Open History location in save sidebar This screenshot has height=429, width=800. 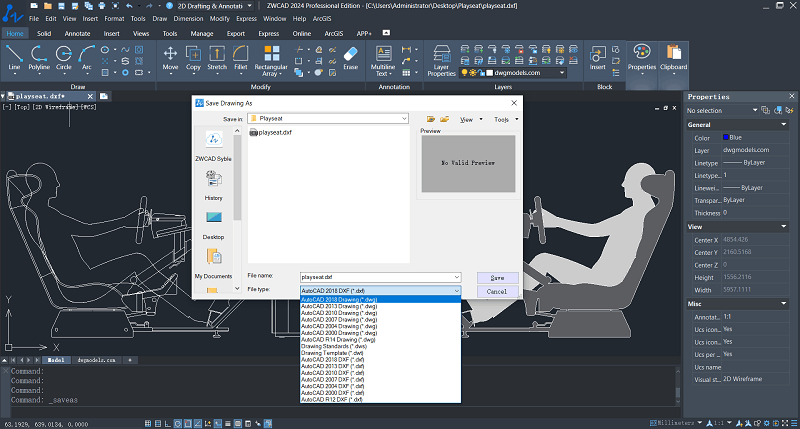pyautogui.click(x=213, y=184)
